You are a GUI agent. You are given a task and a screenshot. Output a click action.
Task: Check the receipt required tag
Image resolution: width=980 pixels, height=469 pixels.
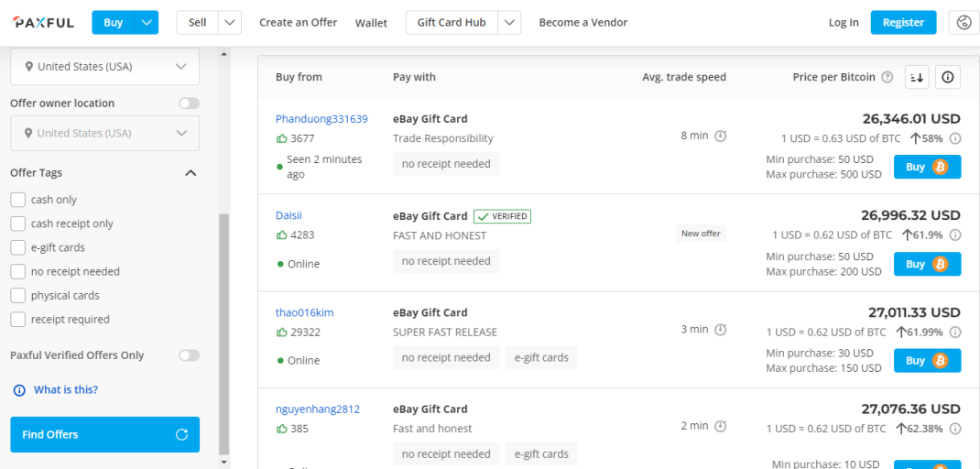tap(18, 319)
